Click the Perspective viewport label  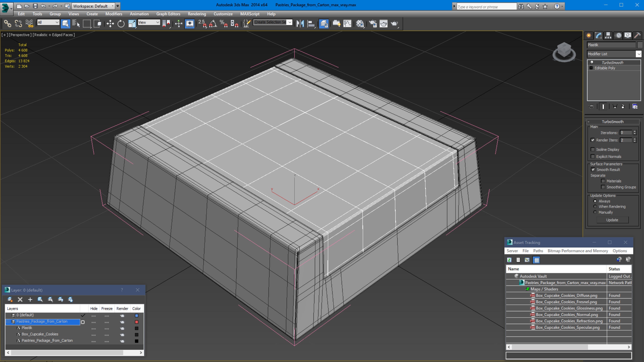coord(20,35)
